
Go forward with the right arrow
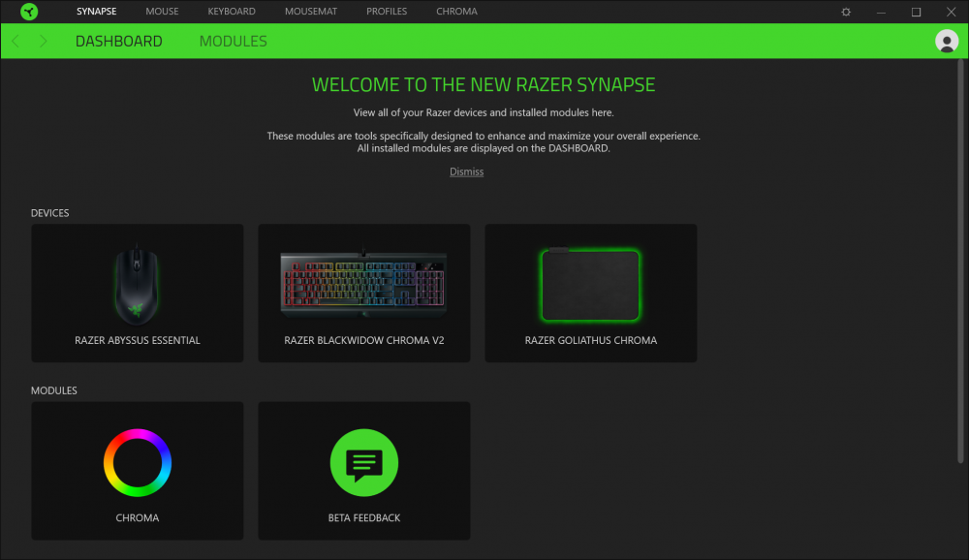coord(43,42)
